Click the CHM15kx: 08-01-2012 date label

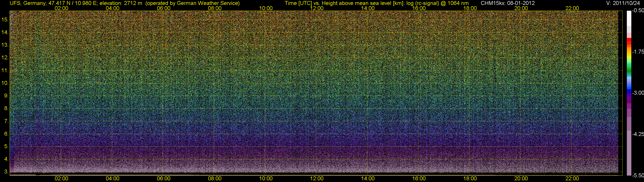(x=508, y=3)
